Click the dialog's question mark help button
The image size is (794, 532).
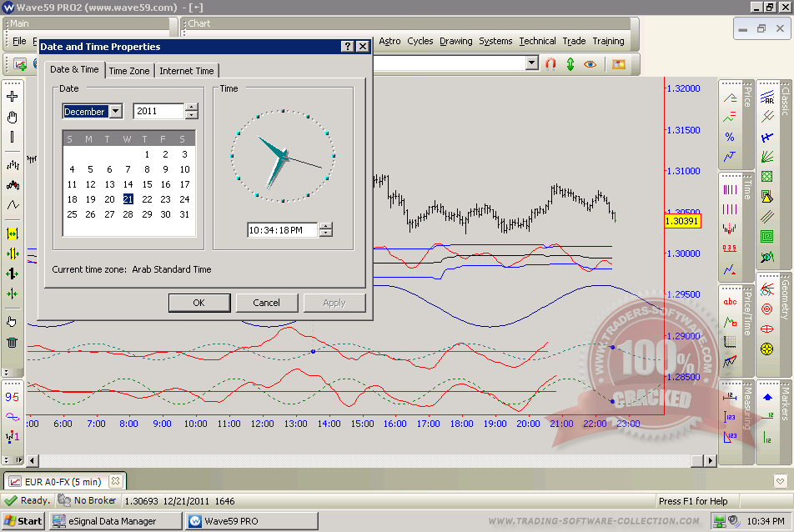point(348,47)
